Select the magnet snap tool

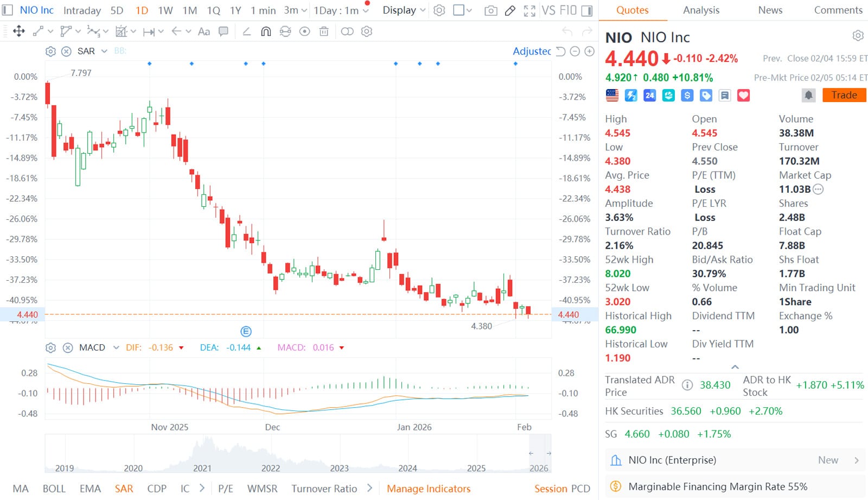[265, 31]
